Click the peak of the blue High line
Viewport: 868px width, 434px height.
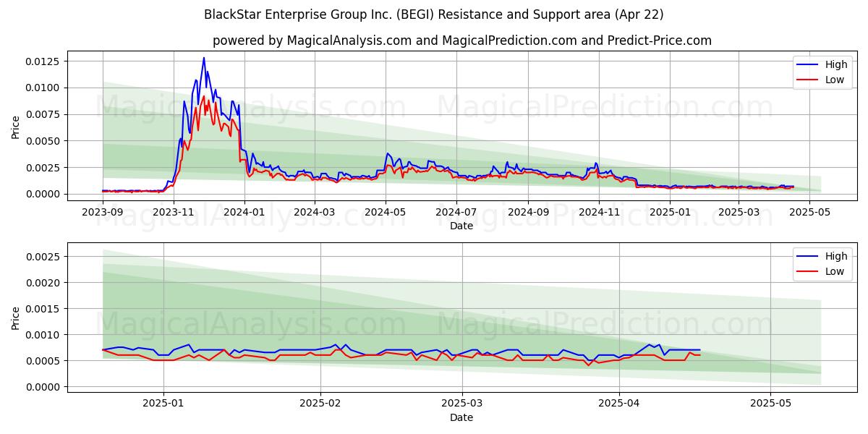(x=203, y=58)
